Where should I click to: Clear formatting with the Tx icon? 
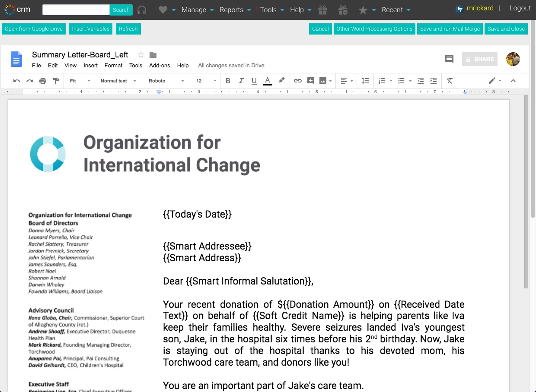tap(450, 81)
